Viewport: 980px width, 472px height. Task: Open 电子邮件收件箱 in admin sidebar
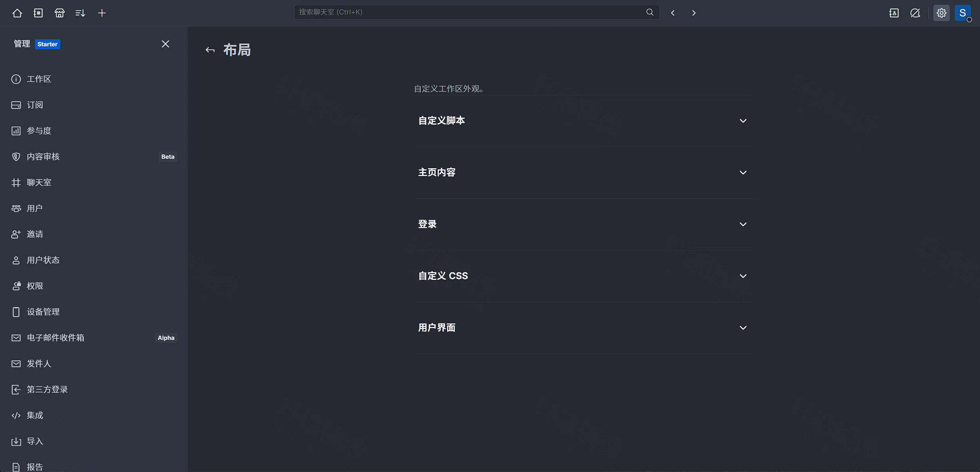(x=94, y=338)
